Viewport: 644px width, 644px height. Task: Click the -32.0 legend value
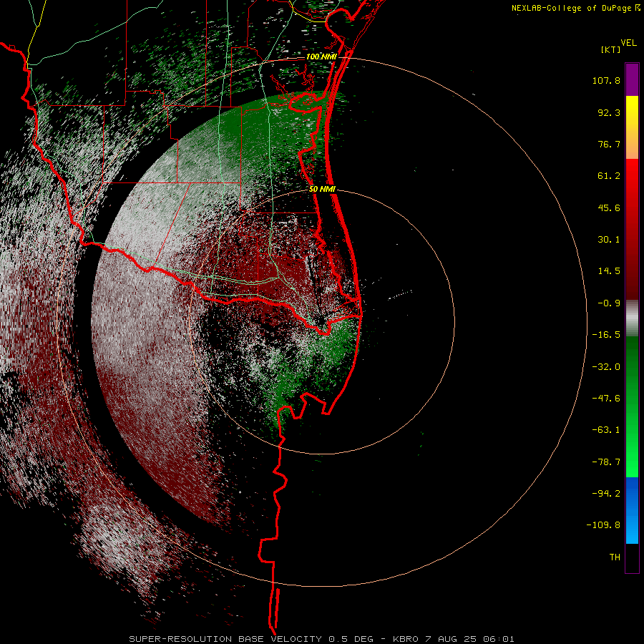pos(606,367)
